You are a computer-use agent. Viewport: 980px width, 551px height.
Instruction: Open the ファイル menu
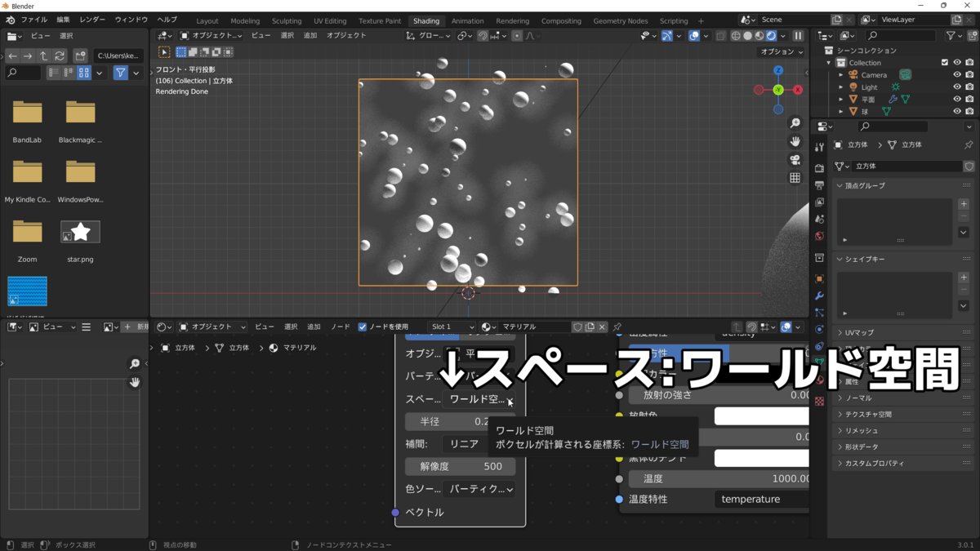click(x=33, y=20)
